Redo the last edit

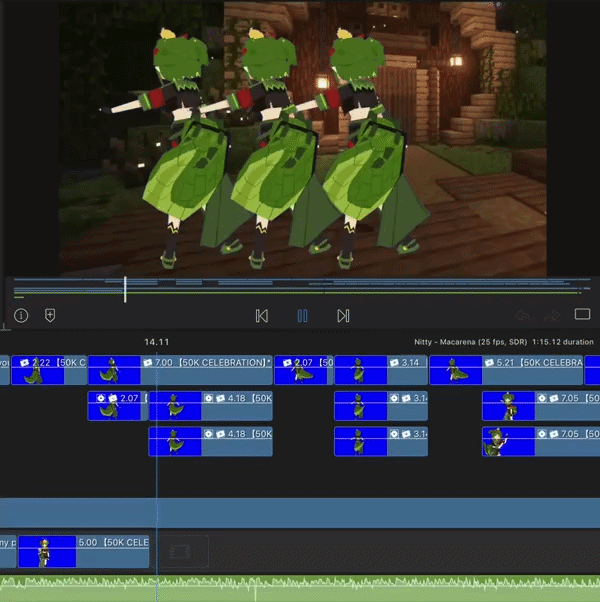(x=552, y=316)
